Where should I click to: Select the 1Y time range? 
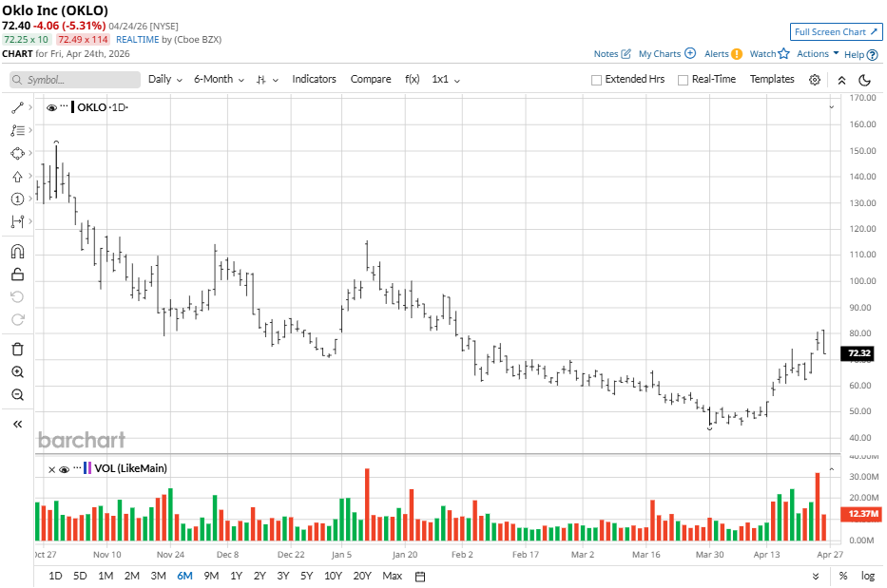coord(236,577)
